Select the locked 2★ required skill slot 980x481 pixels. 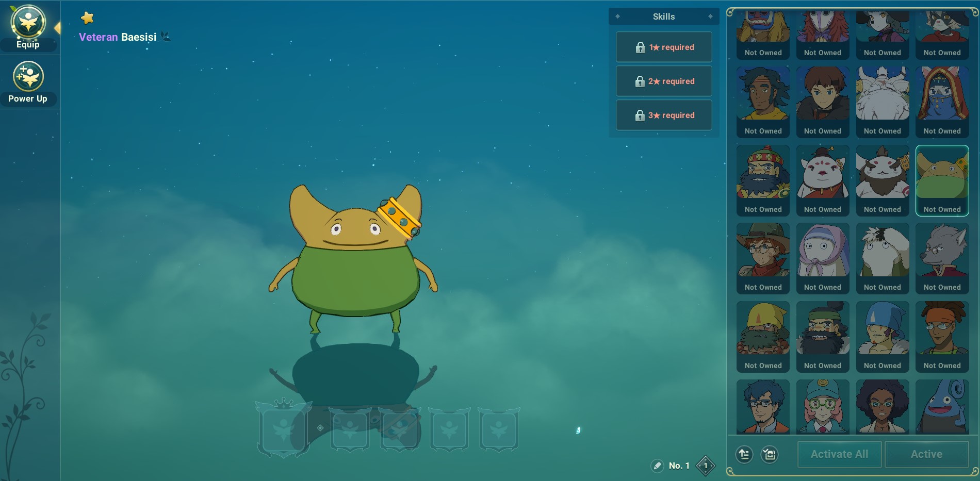point(664,81)
